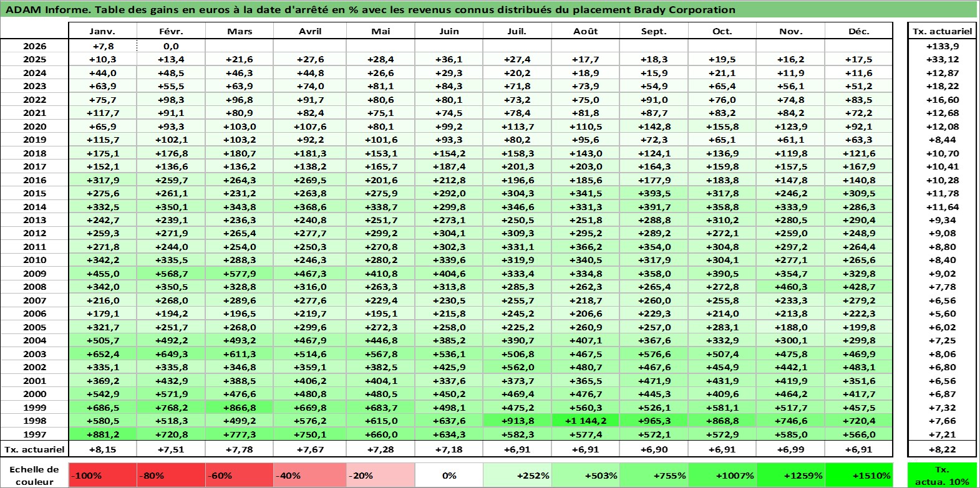This screenshot has height=488, width=980.
Task: Select the 'Nov.' column header
Action: [x=790, y=31]
